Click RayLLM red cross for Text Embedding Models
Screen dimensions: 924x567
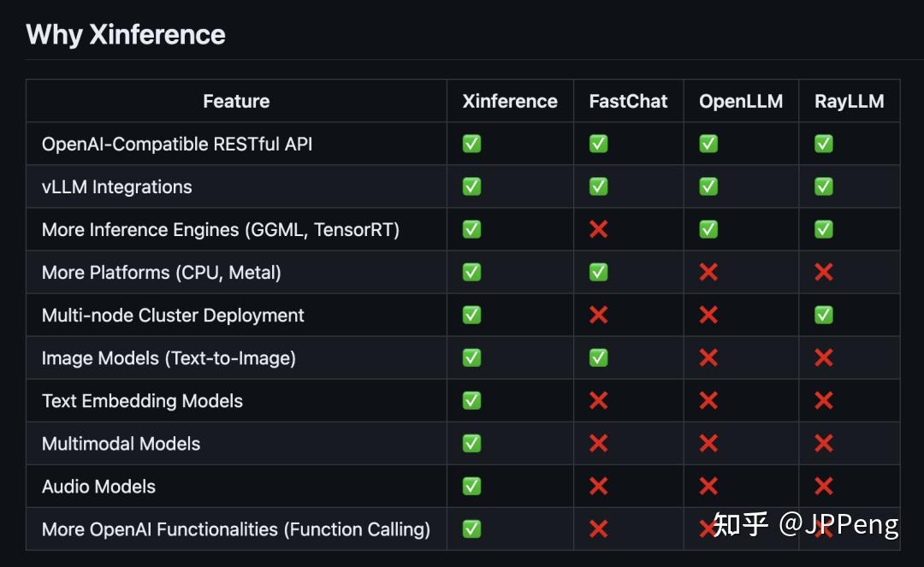click(824, 400)
